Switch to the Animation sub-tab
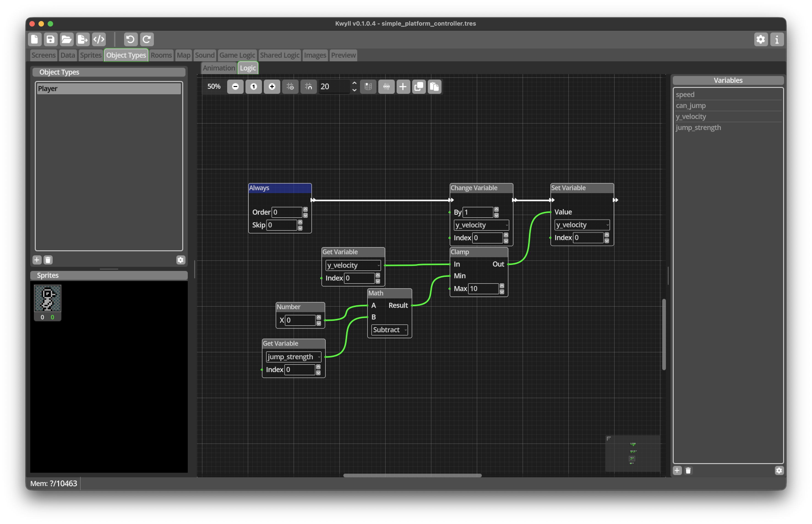 tap(219, 68)
